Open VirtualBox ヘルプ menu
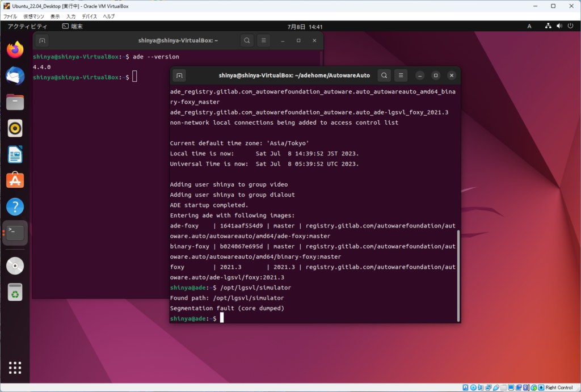Screen dimensions: 581x392 coord(109,16)
